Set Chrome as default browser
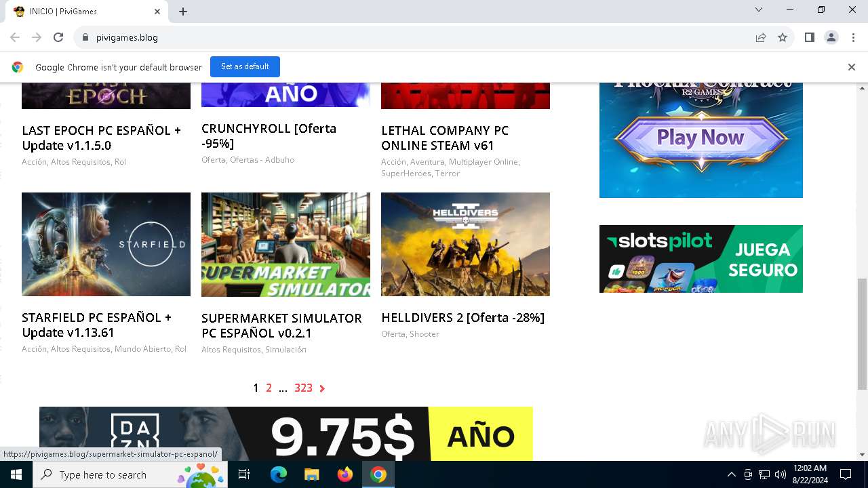This screenshot has width=868, height=488. point(245,66)
